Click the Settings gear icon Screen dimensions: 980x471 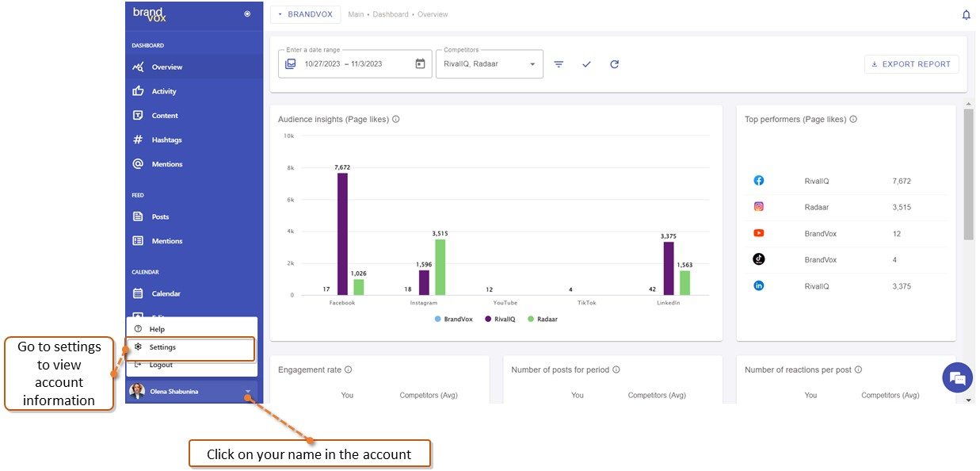click(x=138, y=347)
